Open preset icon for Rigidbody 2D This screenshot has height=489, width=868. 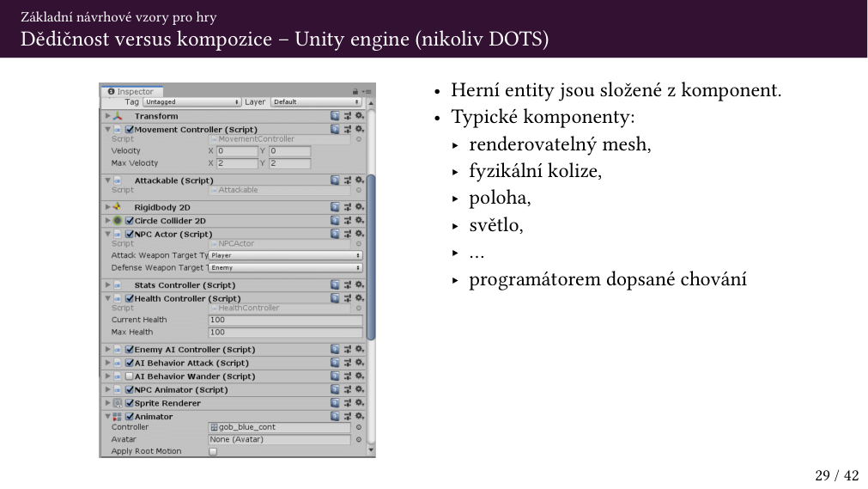(347, 207)
